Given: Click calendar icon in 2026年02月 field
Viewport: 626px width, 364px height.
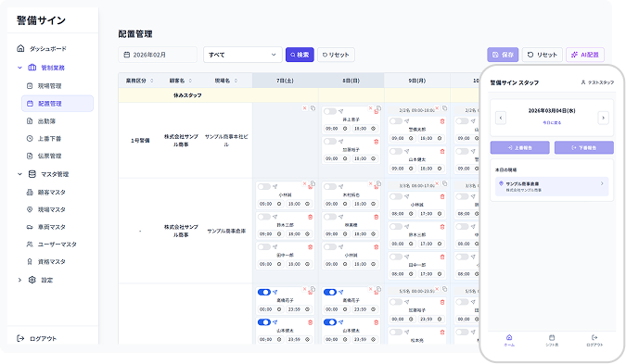Looking at the screenshot, I should click(x=126, y=55).
